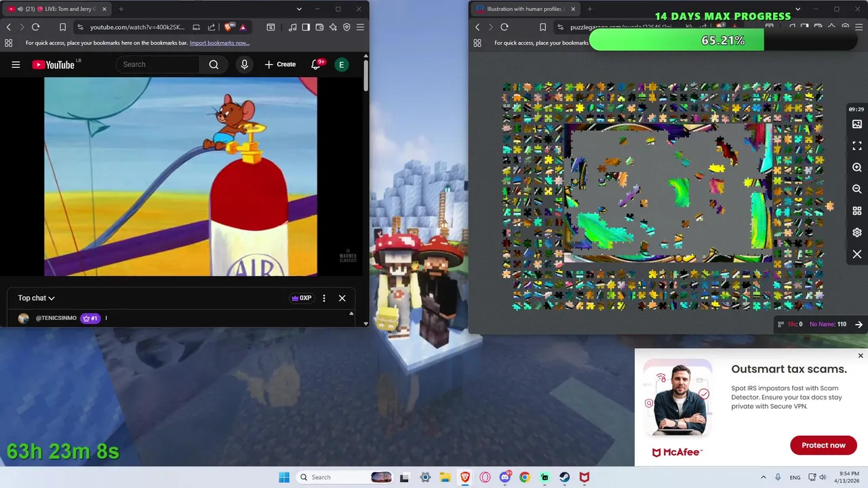
Task: Click the Windows taskbar Search box
Action: click(344, 477)
